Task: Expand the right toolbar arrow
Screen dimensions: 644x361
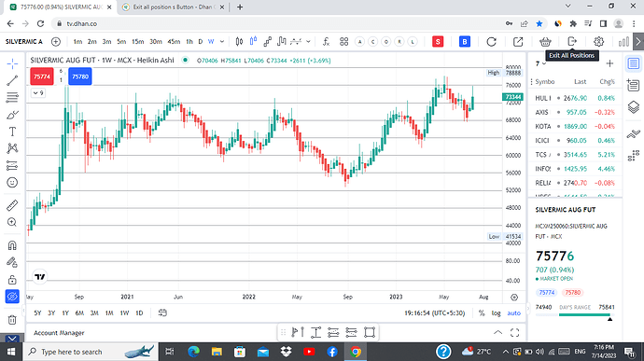Action: (x=637, y=41)
